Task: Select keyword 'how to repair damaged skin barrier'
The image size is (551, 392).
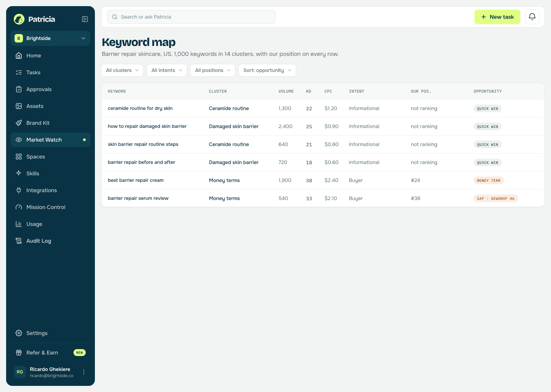Action: click(x=147, y=126)
